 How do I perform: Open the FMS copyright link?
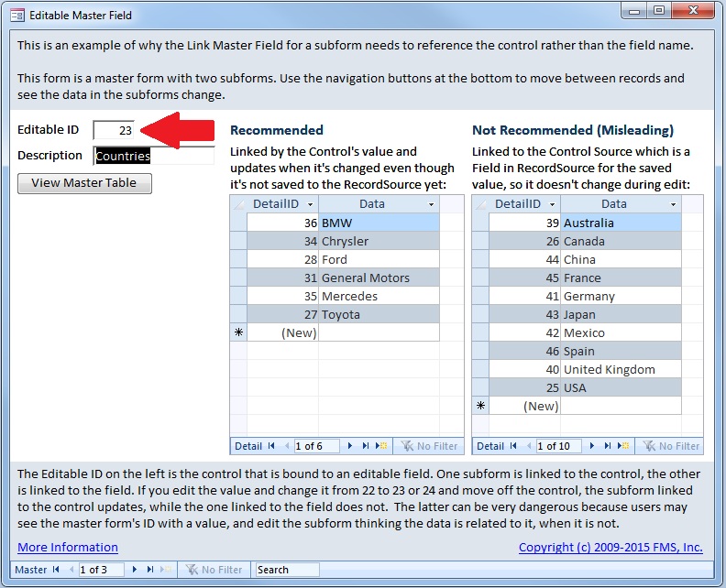pos(610,548)
